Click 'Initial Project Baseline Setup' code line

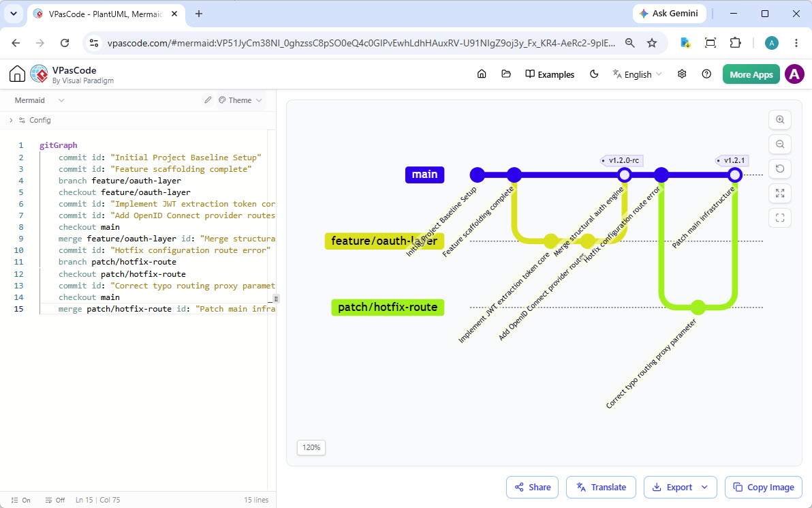[x=160, y=157]
